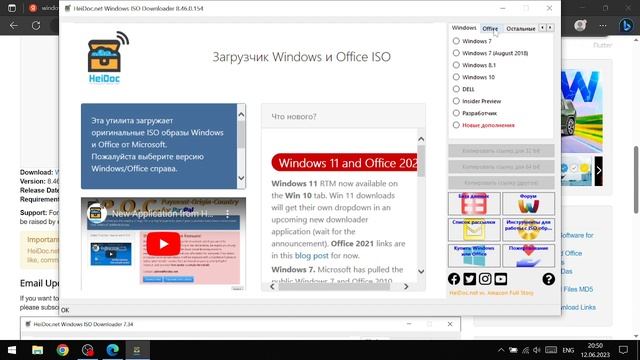This screenshot has height=360, width=640.
Task: Click the ENG language indicator in taskbar
Action: tap(568, 350)
